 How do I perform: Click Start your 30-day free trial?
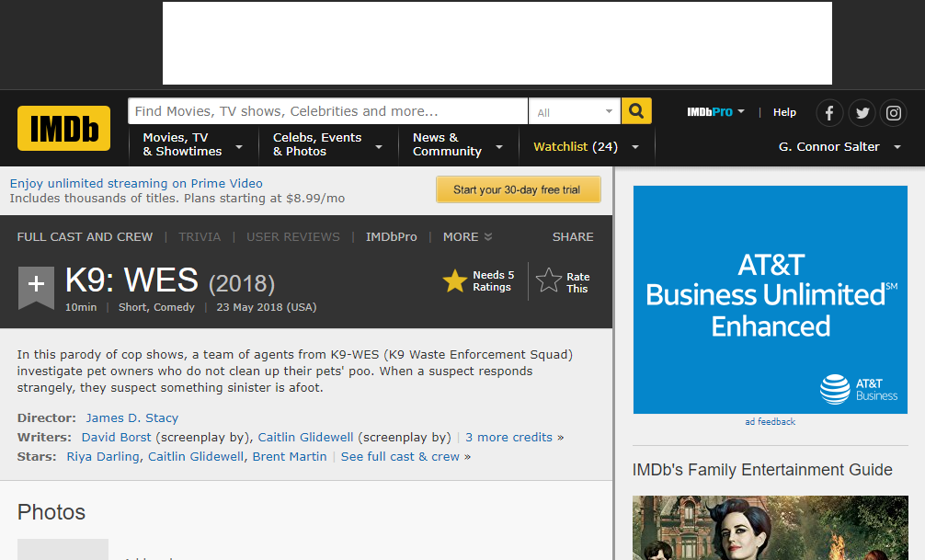tap(518, 189)
